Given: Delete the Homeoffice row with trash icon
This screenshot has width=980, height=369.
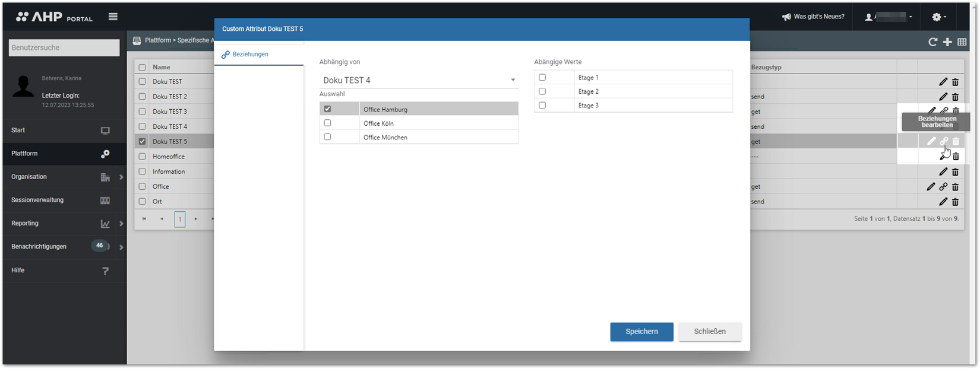Looking at the screenshot, I should coord(956,157).
